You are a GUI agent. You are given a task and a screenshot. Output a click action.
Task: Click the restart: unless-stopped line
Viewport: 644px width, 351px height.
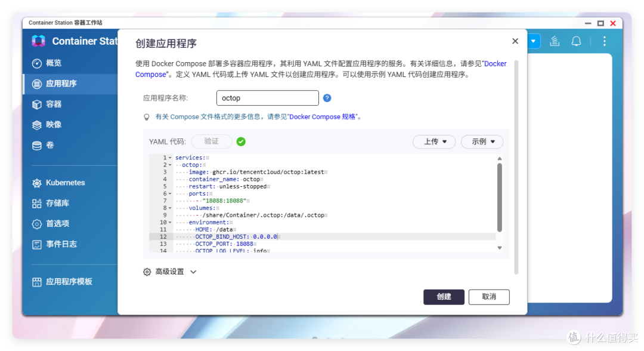(228, 187)
